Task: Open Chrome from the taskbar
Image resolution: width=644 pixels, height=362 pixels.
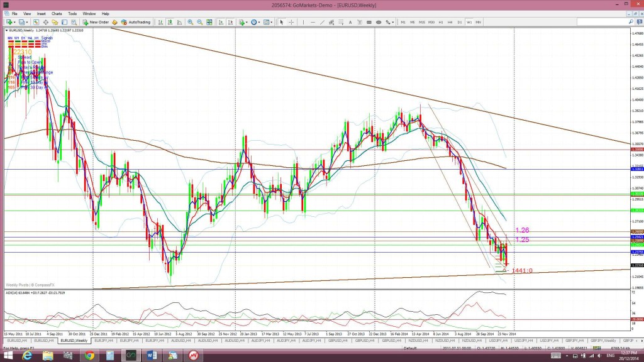Action: coord(89,356)
